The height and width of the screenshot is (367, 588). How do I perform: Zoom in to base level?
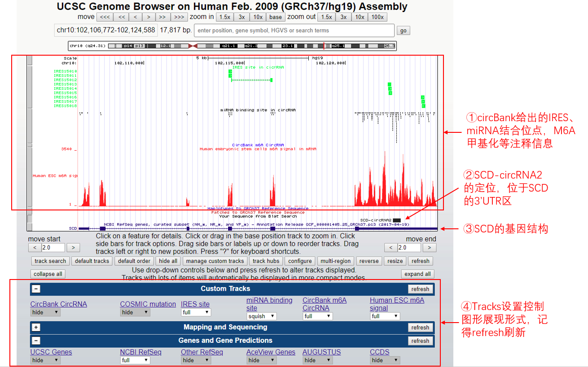pos(276,17)
